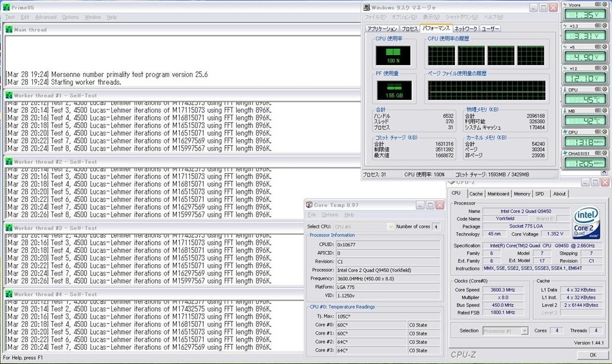Open the Select CPU dropdown in Core Temp

(363, 227)
